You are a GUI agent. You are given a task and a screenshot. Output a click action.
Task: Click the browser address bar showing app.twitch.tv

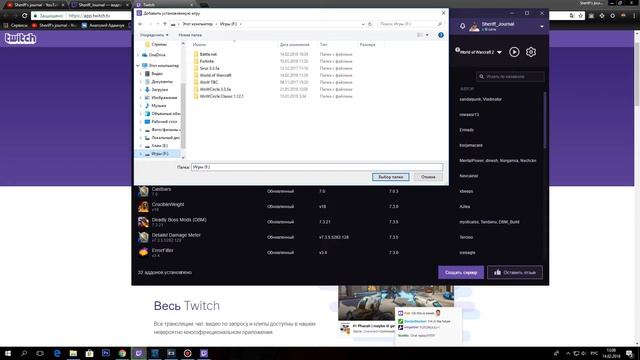[x=82, y=16]
